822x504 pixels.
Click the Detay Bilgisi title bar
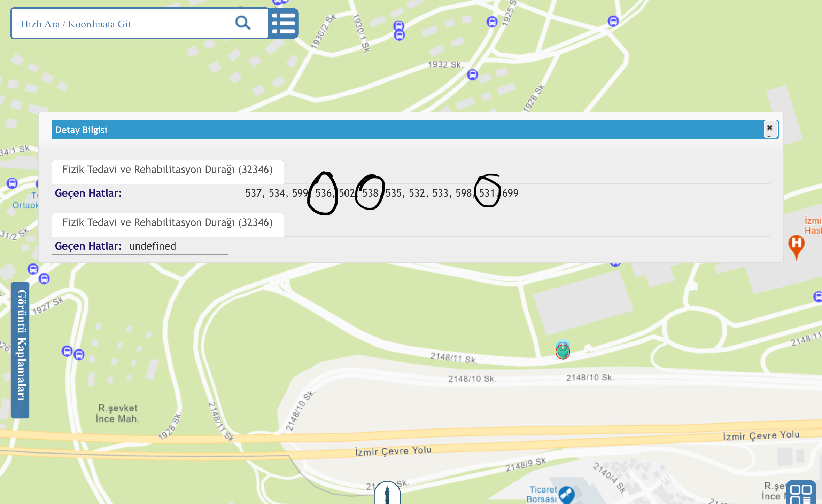[383, 130]
